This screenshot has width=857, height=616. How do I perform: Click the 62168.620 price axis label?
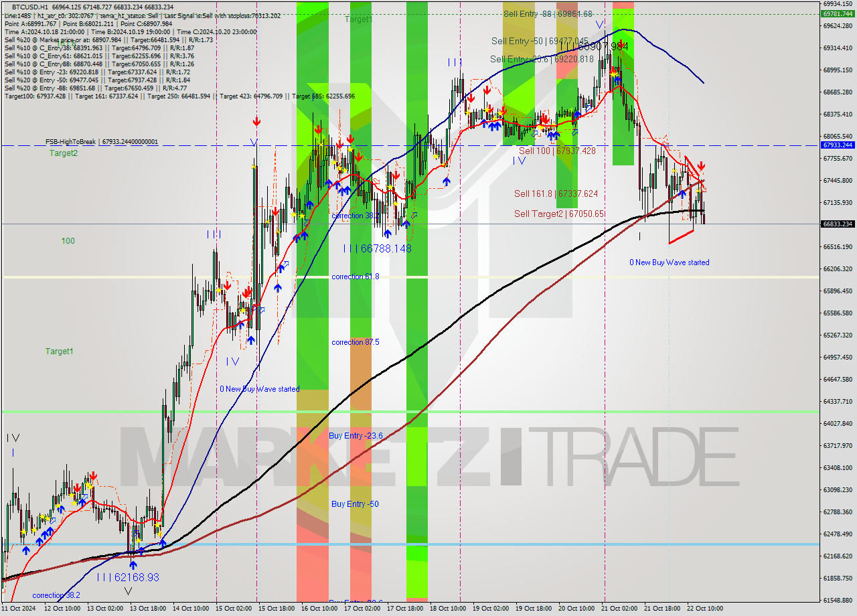[838, 556]
